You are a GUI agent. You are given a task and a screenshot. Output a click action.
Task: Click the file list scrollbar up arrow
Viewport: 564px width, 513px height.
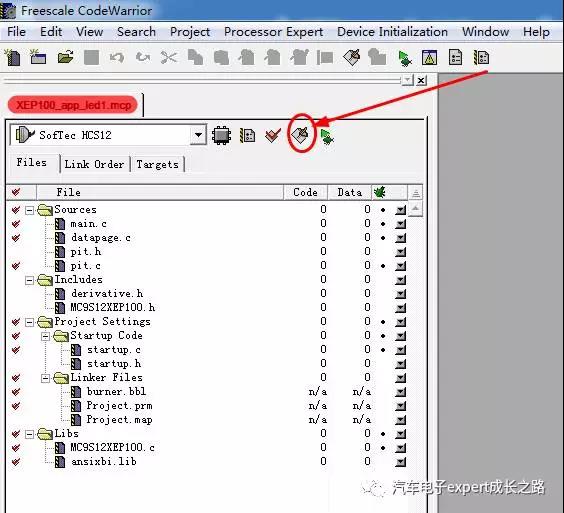pyautogui.click(x=415, y=209)
